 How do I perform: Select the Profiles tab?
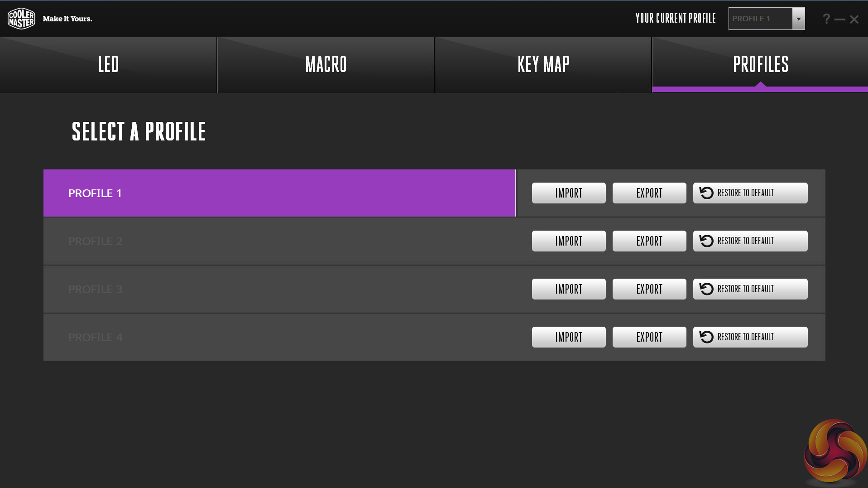coord(760,64)
